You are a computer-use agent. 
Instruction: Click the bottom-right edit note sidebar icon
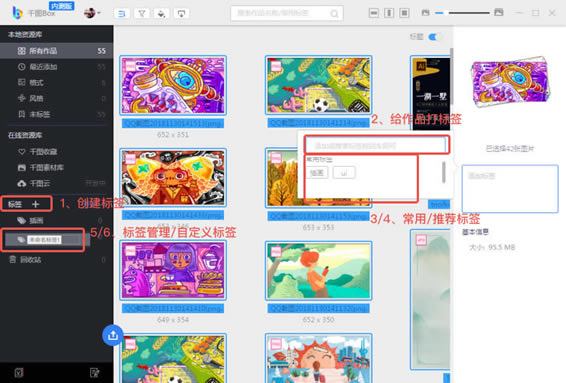coord(95,373)
